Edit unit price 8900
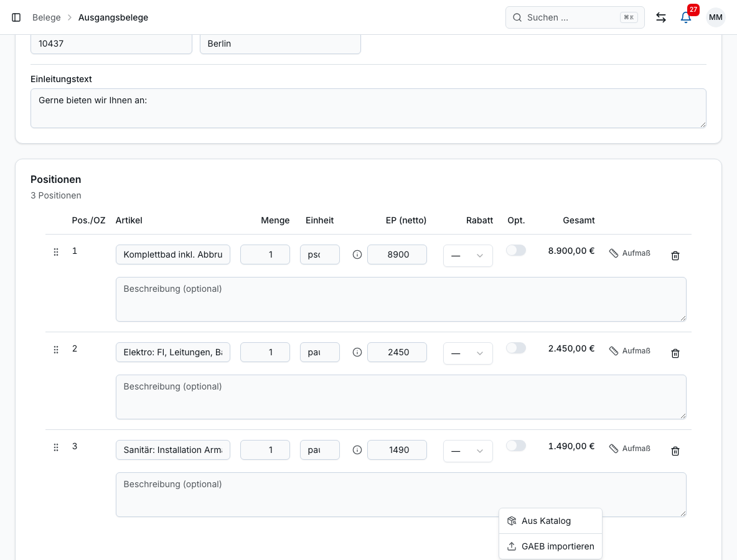The width and height of the screenshot is (737, 560). click(397, 254)
